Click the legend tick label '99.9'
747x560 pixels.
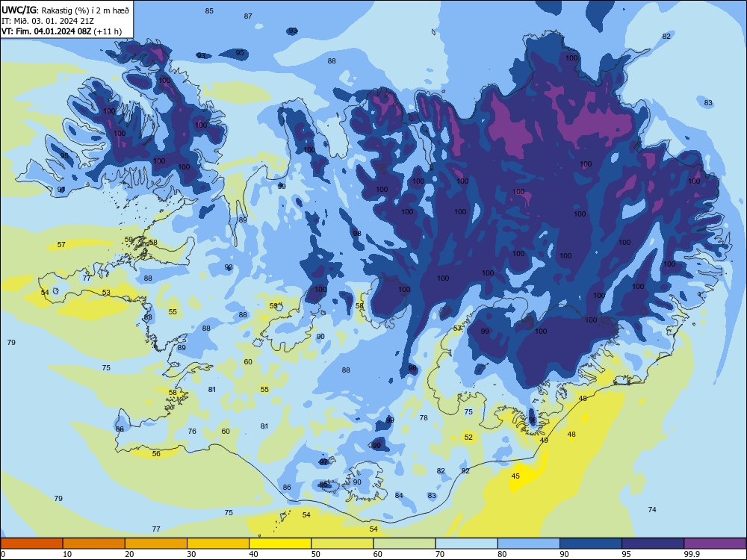691,554
